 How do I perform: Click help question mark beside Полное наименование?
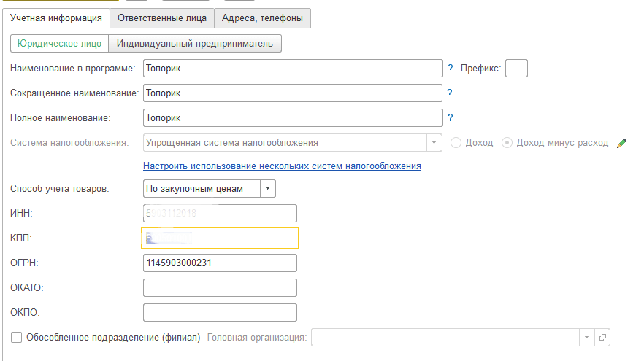click(x=451, y=118)
